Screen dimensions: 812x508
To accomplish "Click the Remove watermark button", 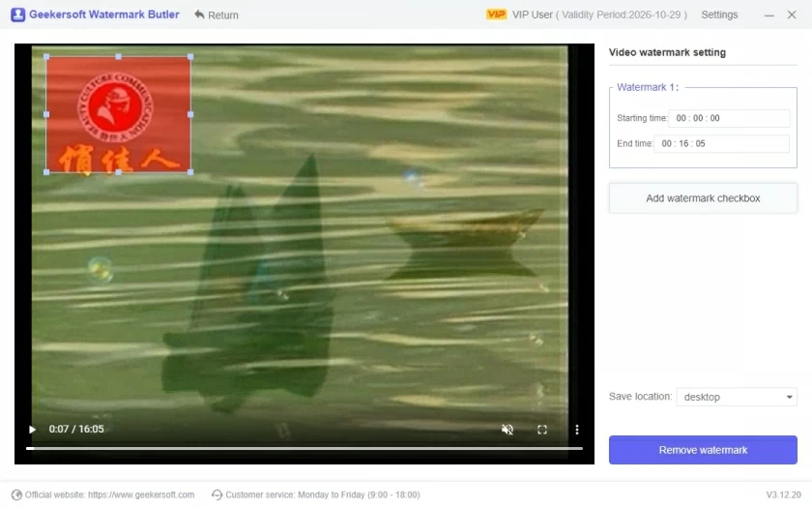I will tap(703, 450).
